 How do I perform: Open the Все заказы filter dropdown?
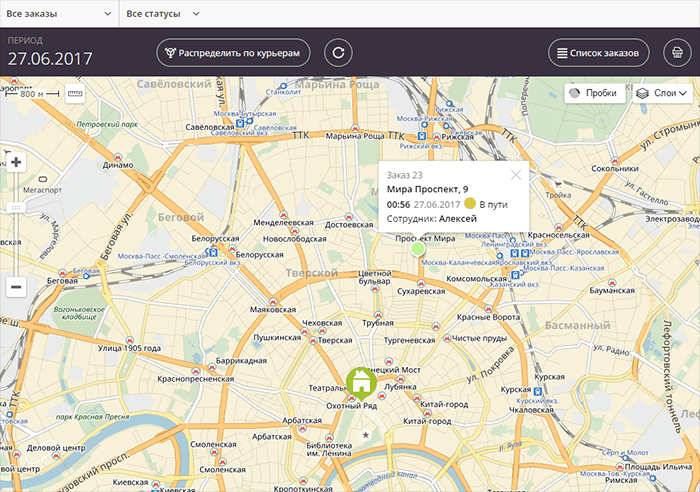[58, 14]
